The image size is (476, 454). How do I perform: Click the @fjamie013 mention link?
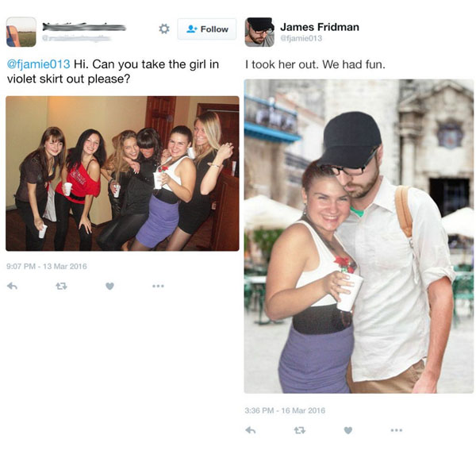(38, 64)
